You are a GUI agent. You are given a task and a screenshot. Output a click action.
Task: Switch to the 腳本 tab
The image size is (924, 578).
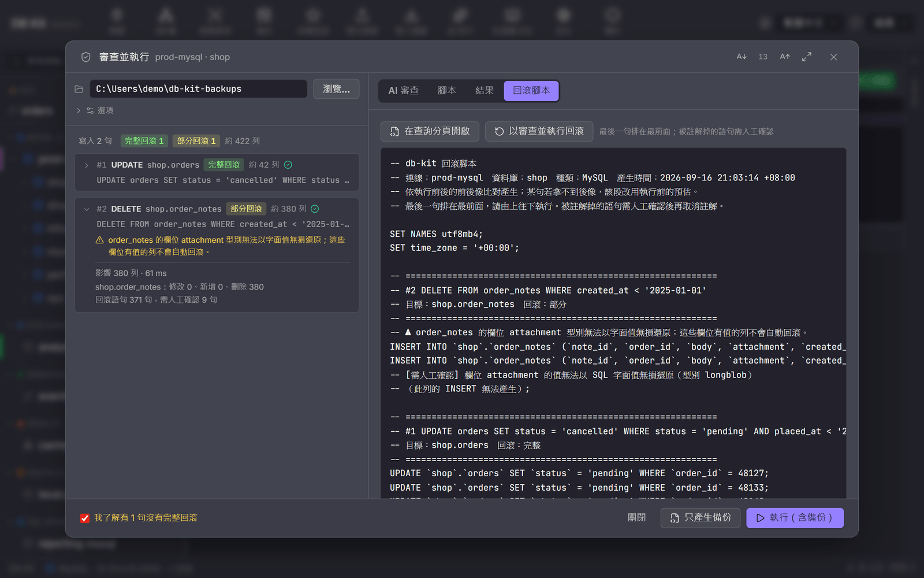coord(447,91)
